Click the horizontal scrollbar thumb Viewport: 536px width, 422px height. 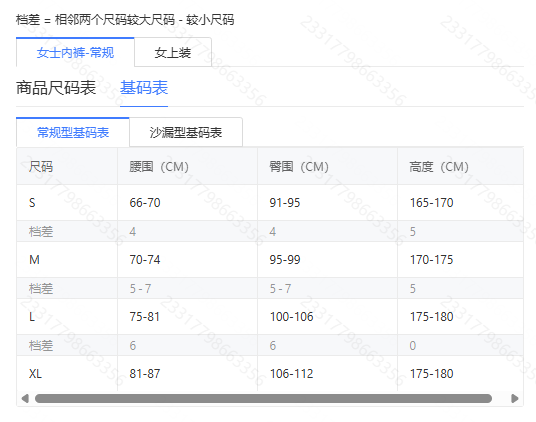(263, 398)
